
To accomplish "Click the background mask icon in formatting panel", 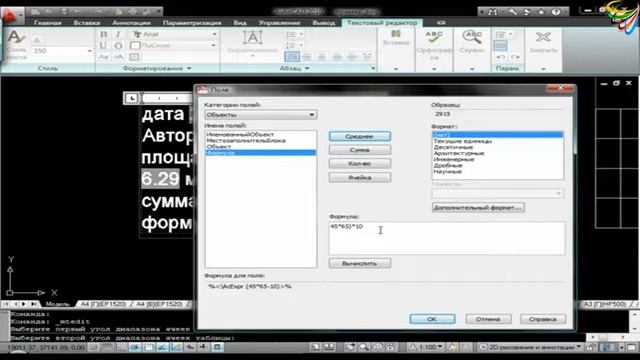I will click(x=134, y=57).
